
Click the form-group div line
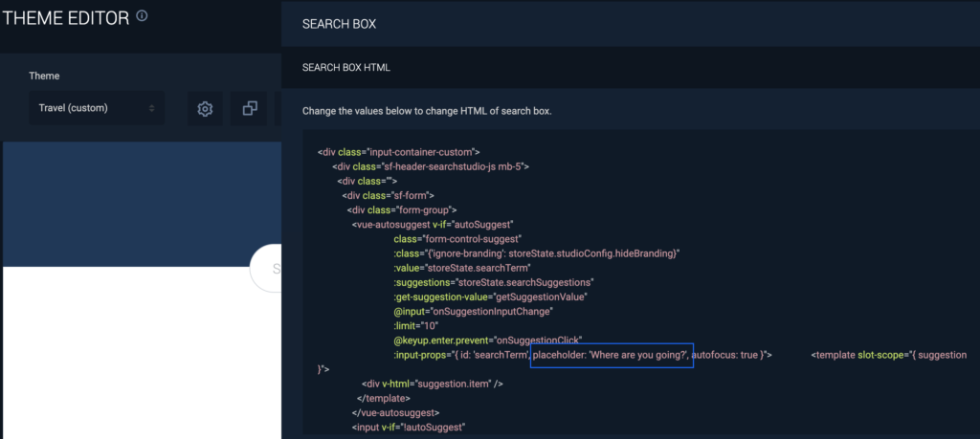(x=403, y=209)
